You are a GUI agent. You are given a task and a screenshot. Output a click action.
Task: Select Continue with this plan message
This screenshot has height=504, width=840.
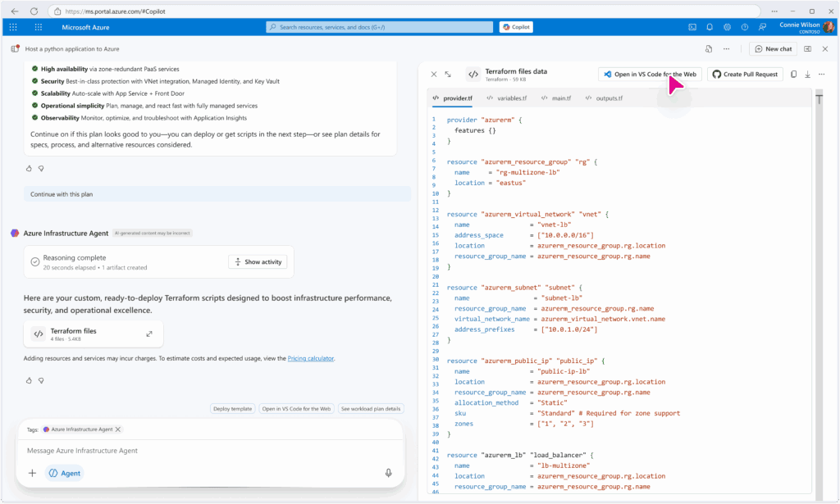coord(217,194)
